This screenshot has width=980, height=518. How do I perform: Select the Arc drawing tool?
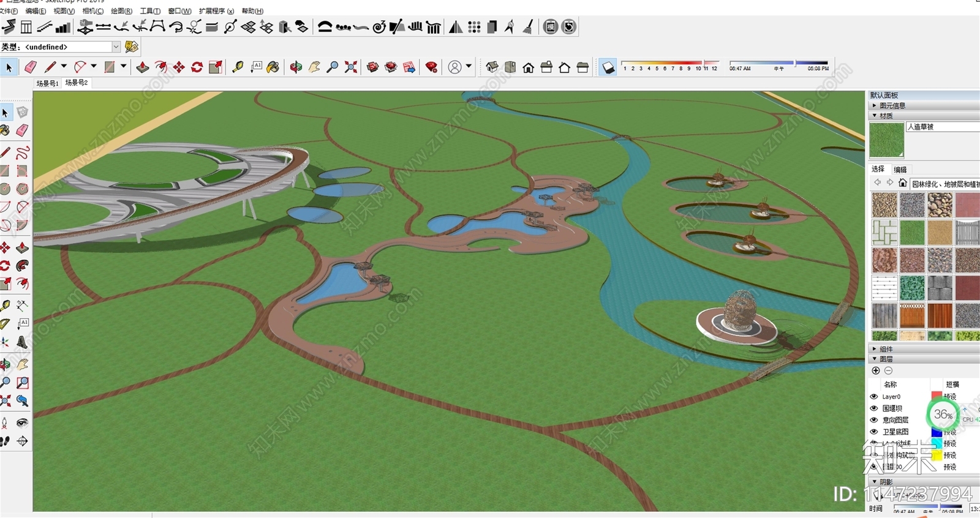tap(80, 67)
